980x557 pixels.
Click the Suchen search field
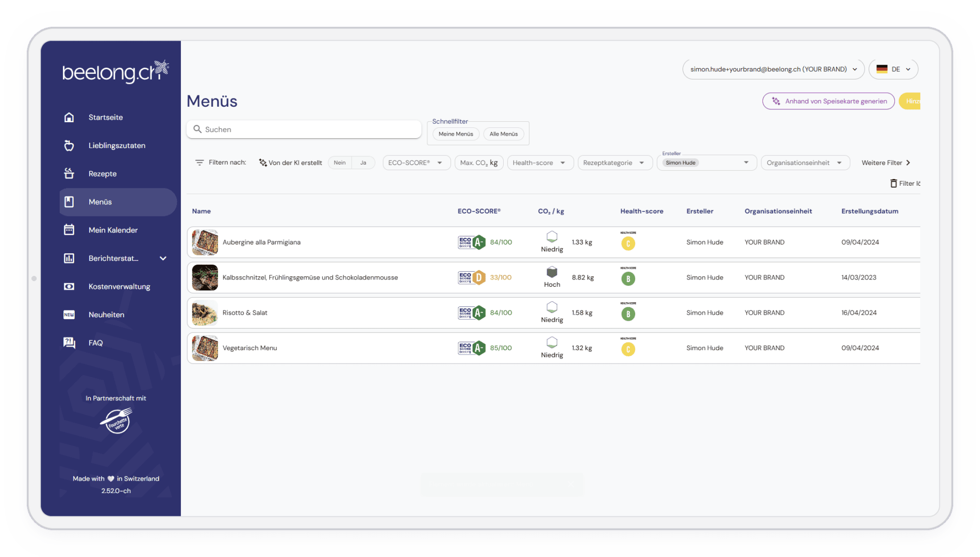pos(304,129)
